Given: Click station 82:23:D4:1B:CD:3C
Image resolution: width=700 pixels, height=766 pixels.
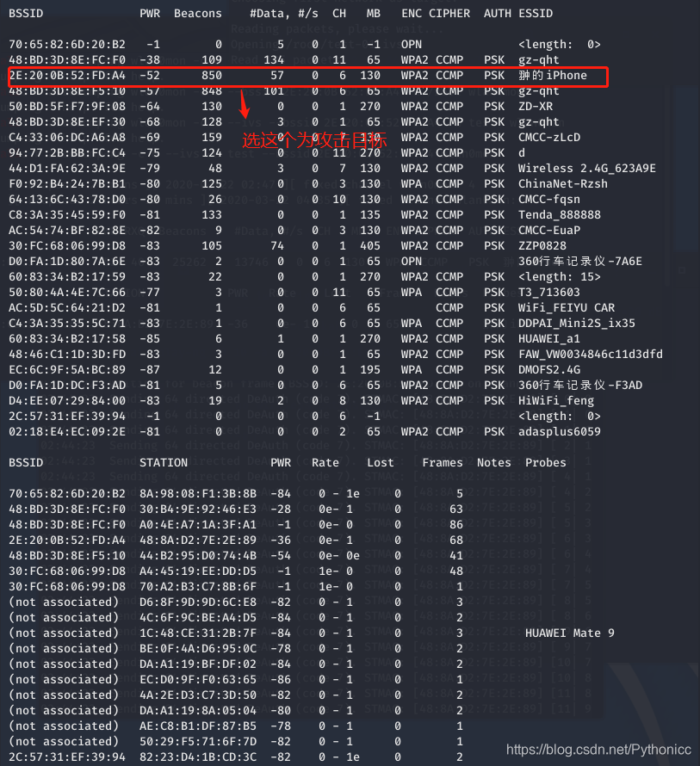Looking at the screenshot, I should [197, 757].
